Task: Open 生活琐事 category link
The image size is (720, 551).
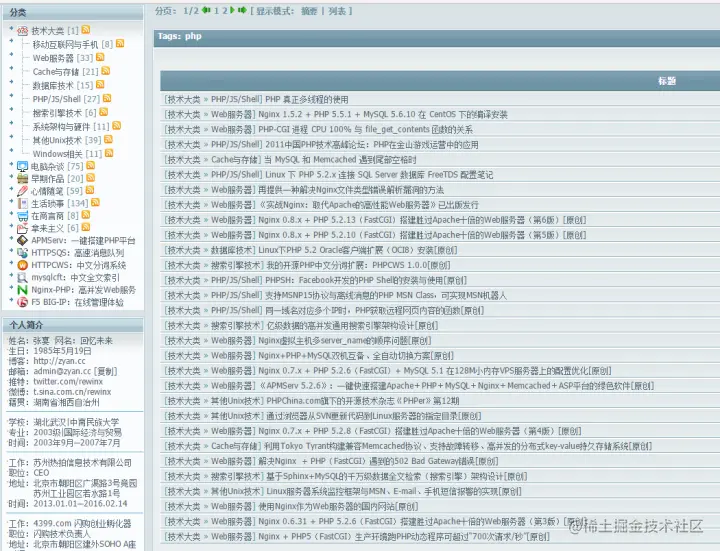Action: click(x=47, y=203)
